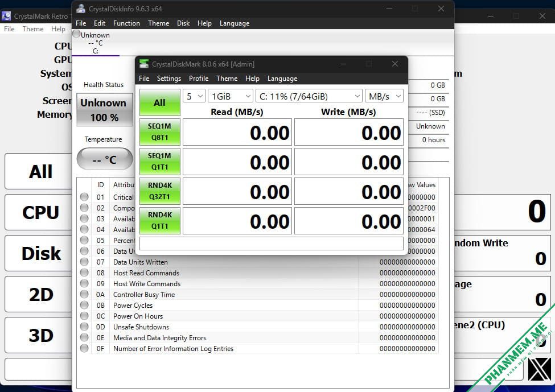Click the Write (MB/s) column header
Screen dimensions: 555x392
tap(348, 112)
